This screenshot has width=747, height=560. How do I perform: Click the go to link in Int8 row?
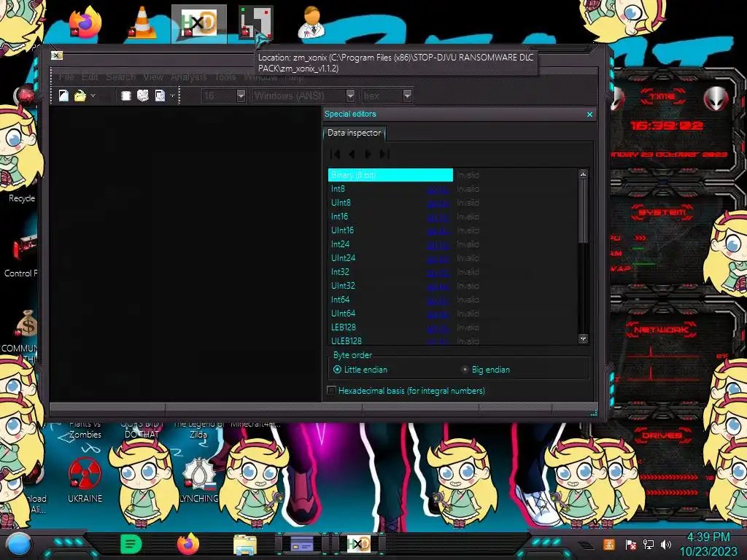point(438,190)
